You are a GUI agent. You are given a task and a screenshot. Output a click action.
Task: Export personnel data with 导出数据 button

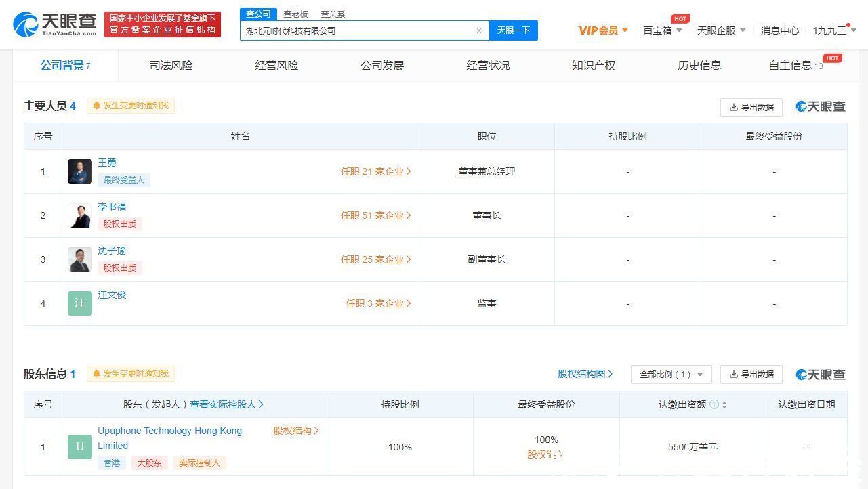(751, 107)
